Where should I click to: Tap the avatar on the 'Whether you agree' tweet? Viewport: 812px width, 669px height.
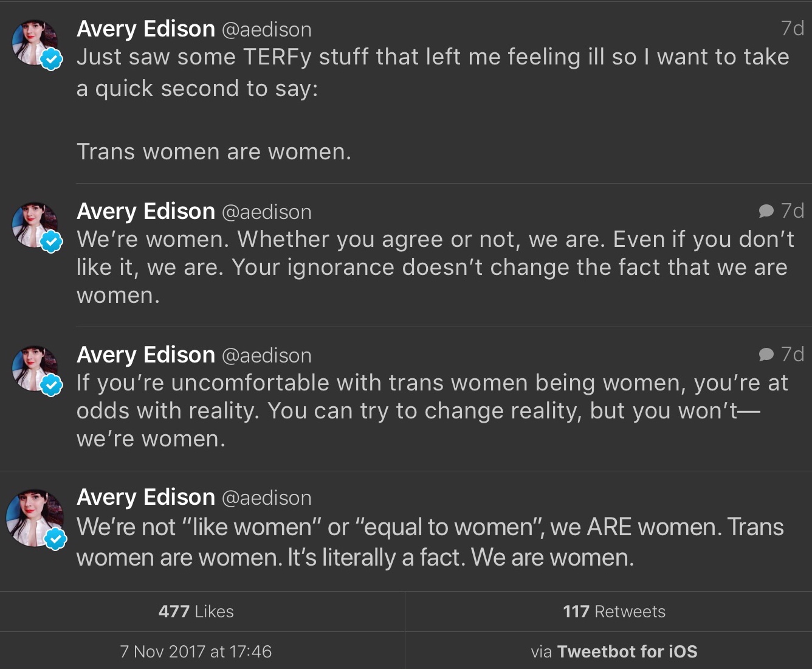[34, 225]
